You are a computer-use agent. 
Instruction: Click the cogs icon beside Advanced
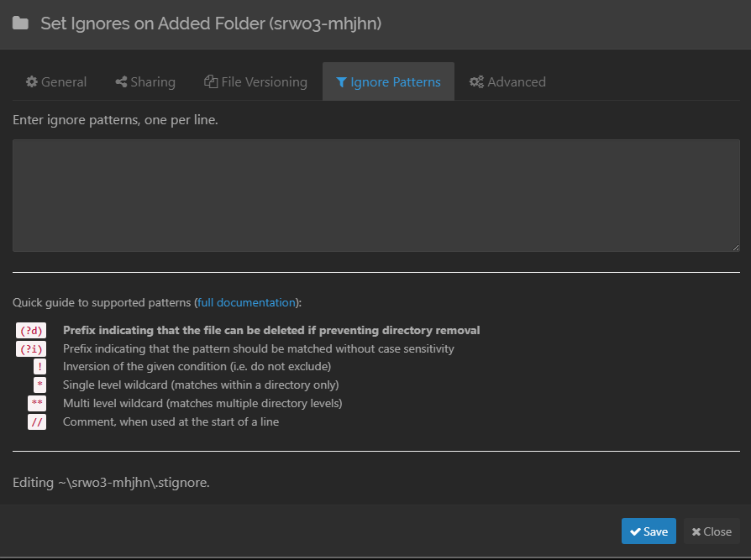[476, 82]
